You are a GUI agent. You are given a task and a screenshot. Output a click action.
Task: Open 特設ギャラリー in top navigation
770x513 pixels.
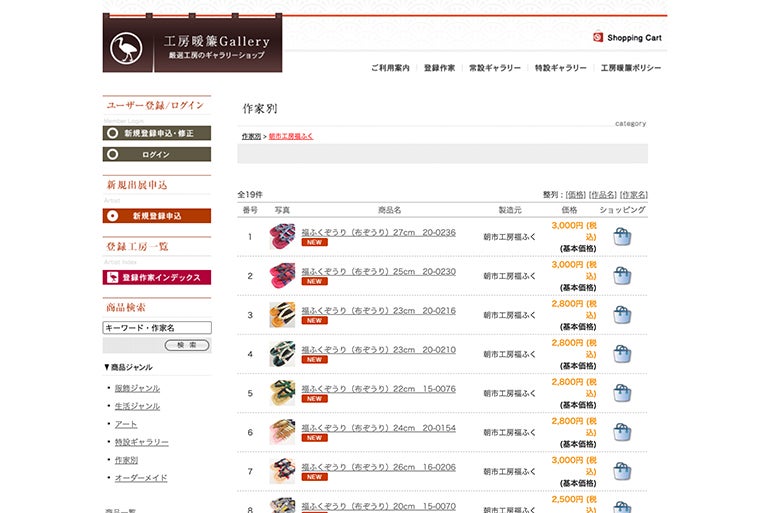[560, 68]
